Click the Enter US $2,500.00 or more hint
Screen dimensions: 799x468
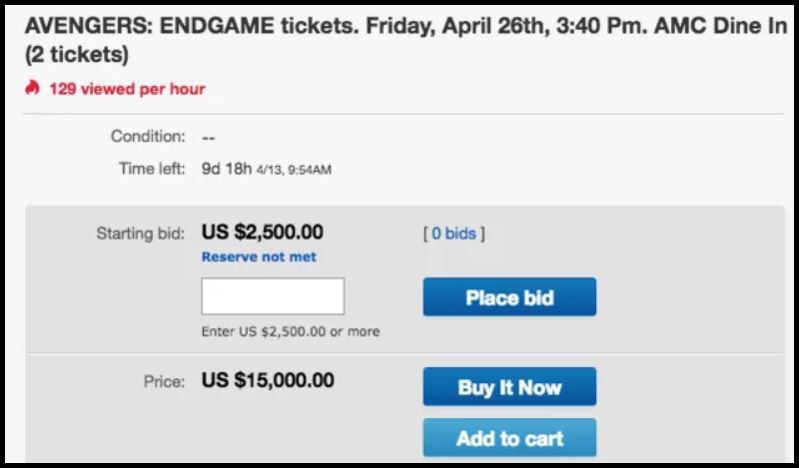(290, 332)
